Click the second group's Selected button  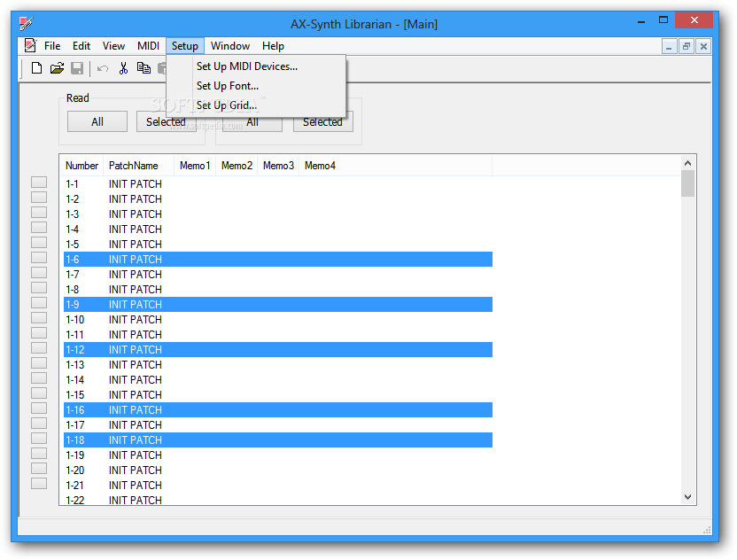pos(323,121)
